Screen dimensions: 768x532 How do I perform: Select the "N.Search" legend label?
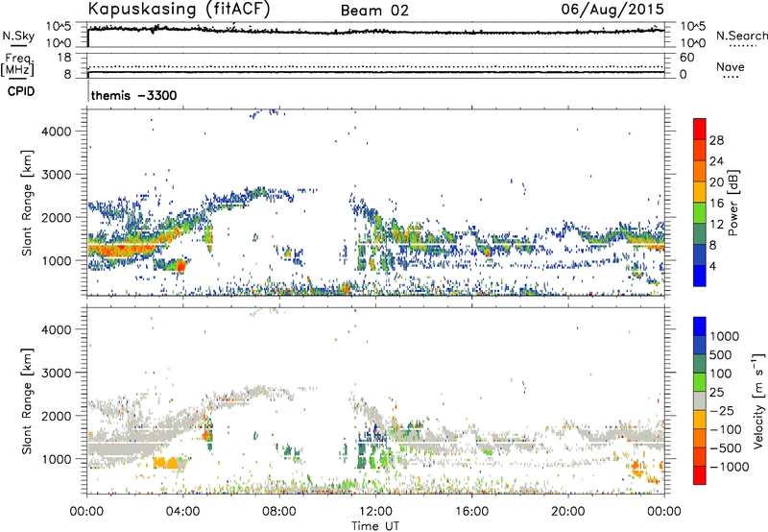pos(741,36)
